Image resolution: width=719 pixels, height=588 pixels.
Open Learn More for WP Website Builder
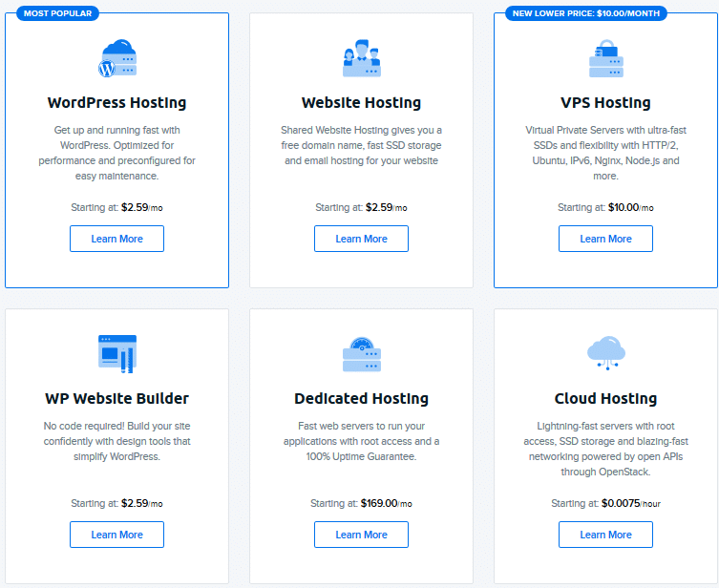coord(116,535)
